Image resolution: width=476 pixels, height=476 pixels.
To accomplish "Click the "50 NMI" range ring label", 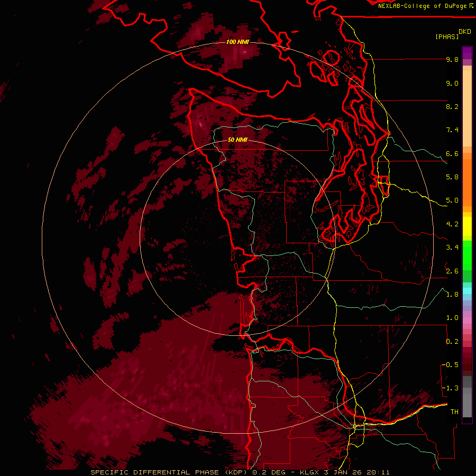I will [237, 140].
